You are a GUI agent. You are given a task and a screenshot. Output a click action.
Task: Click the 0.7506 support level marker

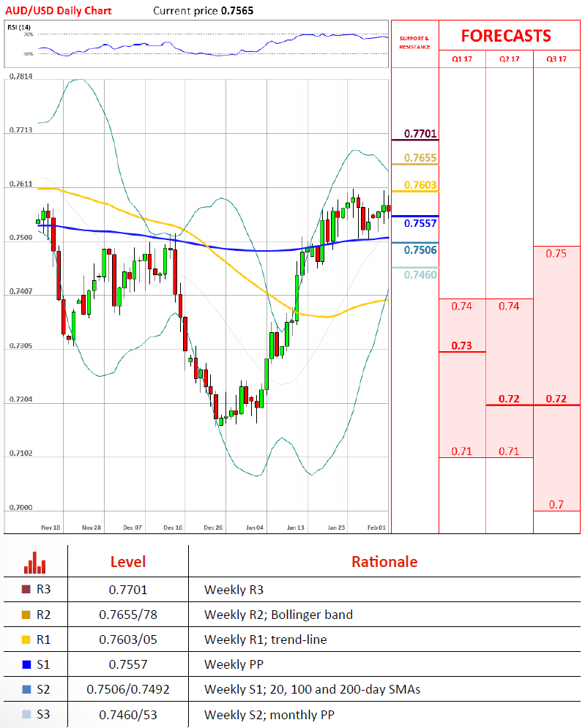[420, 250]
